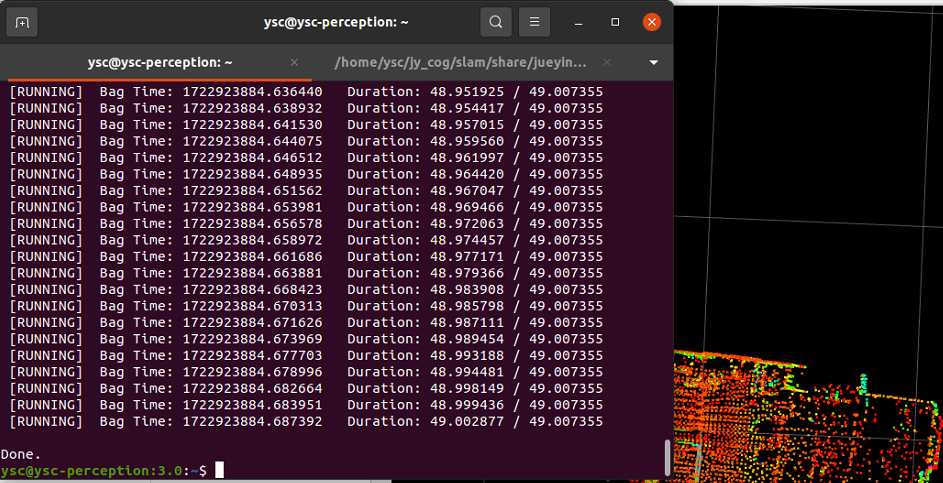The image size is (943, 483).
Task: Expand the terminal tab list dropdown
Action: point(654,63)
